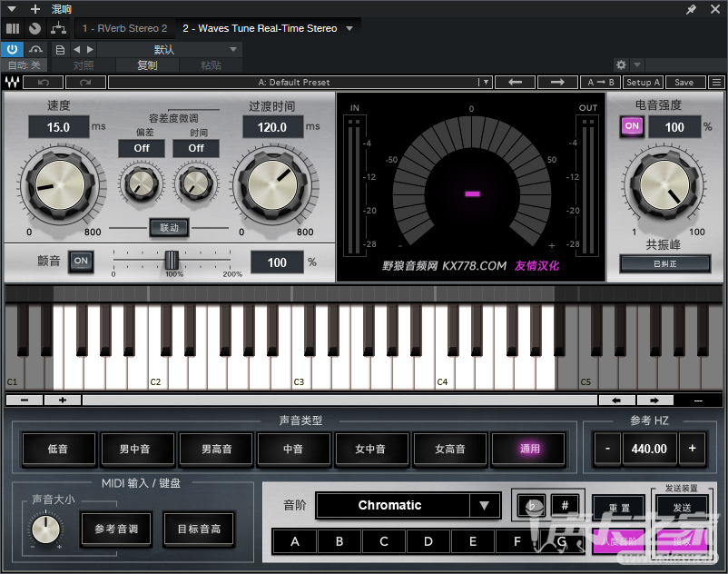Click the 复制 copy button
The width and height of the screenshot is (728, 574).
(147, 65)
